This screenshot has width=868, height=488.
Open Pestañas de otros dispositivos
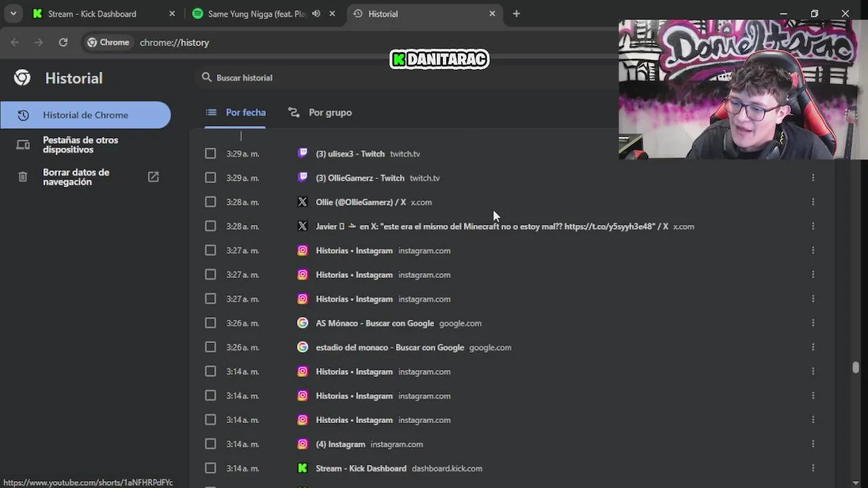tap(85, 144)
